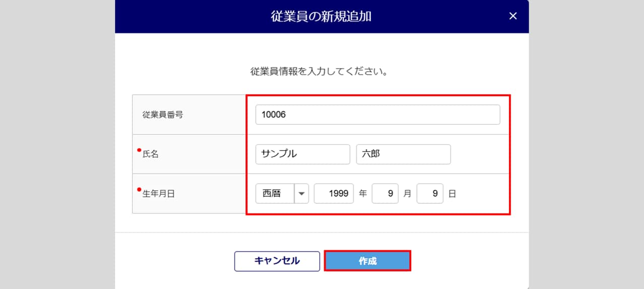The height and width of the screenshot is (289, 644).
Task: Click the 生年月日 row label
Action: click(159, 194)
